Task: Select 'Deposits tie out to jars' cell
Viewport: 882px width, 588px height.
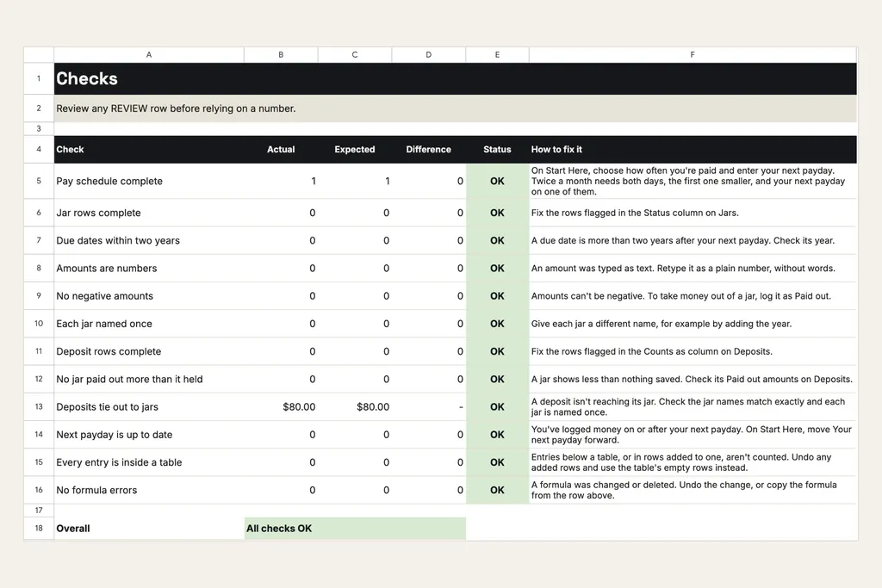Action: pos(149,406)
